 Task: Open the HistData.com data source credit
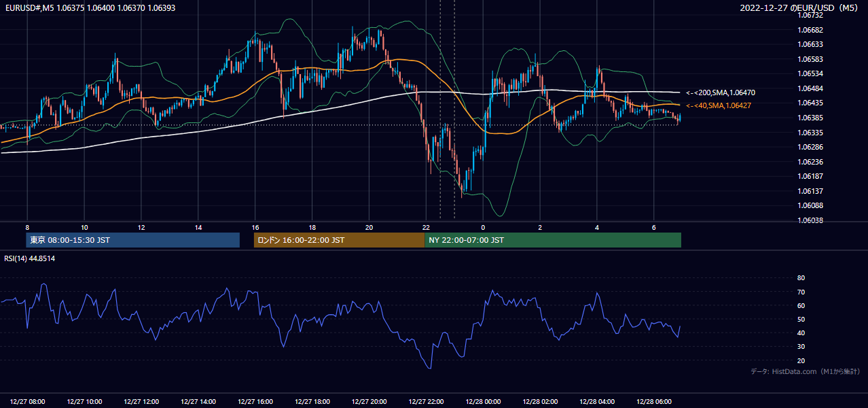(806, 371)
